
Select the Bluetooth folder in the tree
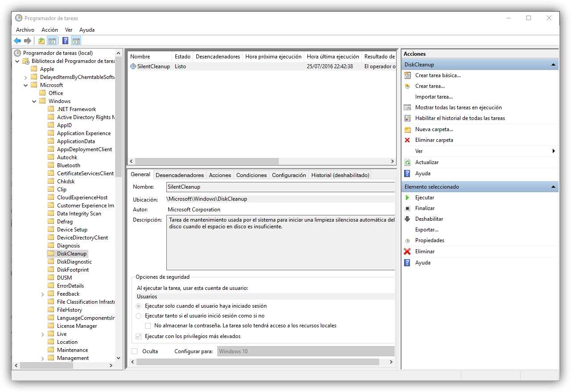69,165
